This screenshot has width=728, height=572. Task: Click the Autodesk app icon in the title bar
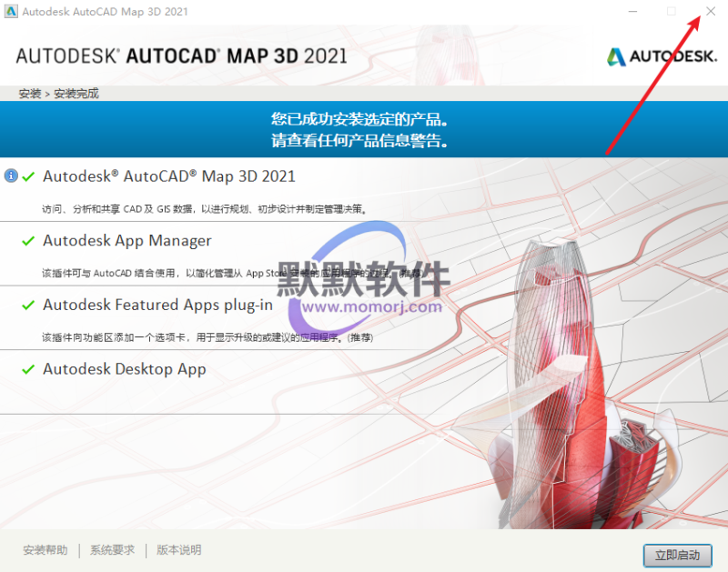(x=10, y=11)
